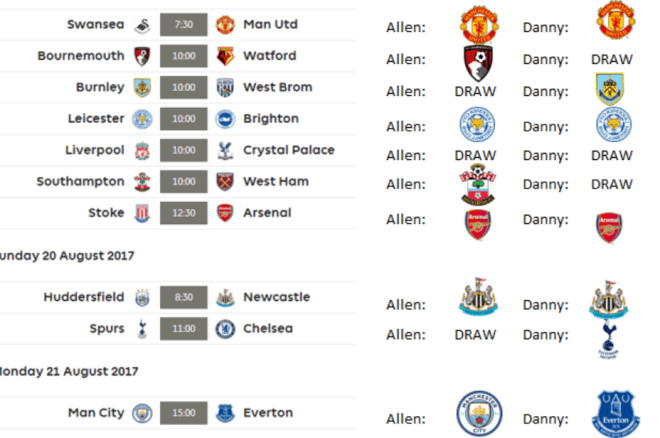
Task: Open the Swansea team name link
Action: [x=96, y=24]
